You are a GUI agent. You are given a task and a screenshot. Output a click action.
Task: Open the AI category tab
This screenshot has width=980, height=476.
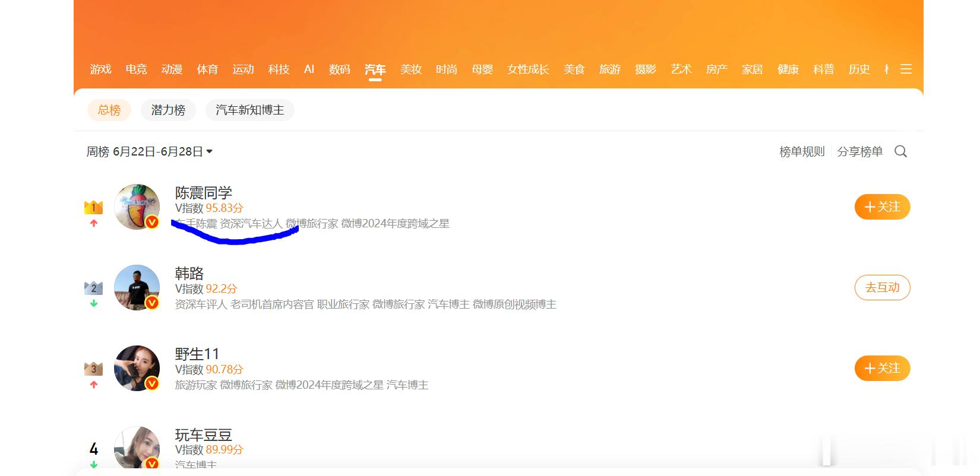coord(309,69)
